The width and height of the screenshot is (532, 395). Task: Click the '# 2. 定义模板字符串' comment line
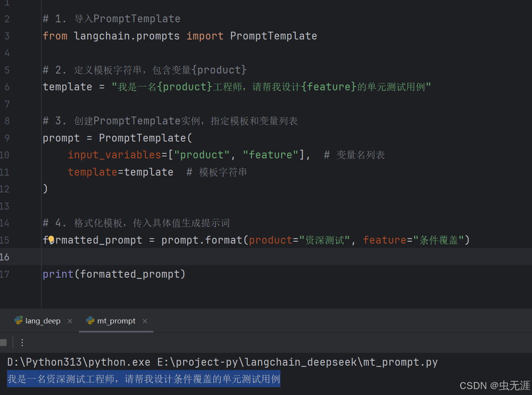[x=145, y=70]
